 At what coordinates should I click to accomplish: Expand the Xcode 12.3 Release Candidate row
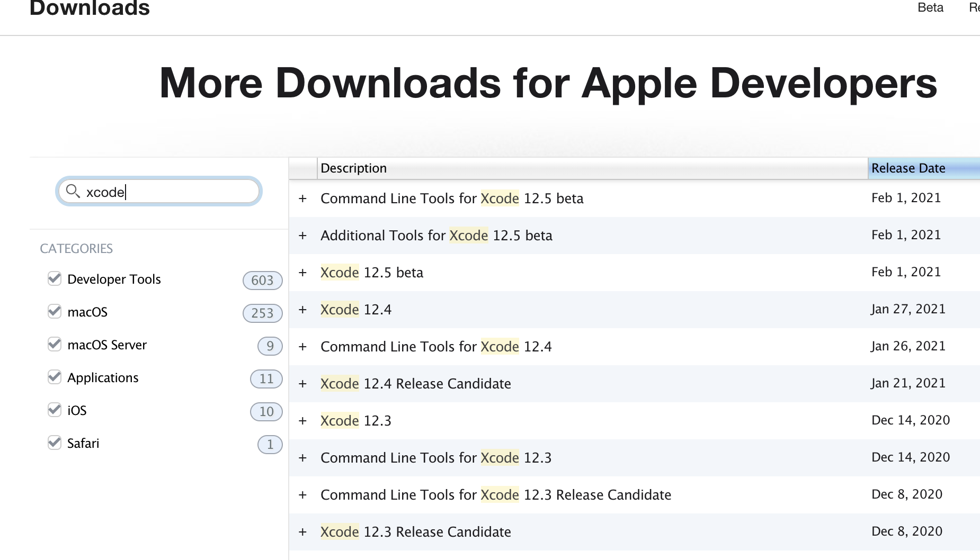pos(302,531)
